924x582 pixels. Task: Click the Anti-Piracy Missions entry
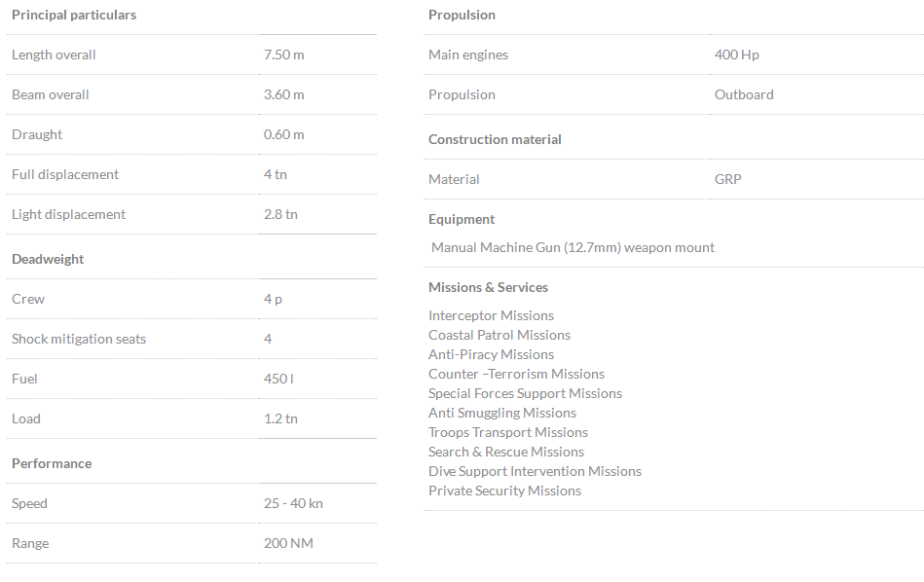pyautogui.click(x=491, y=354)
